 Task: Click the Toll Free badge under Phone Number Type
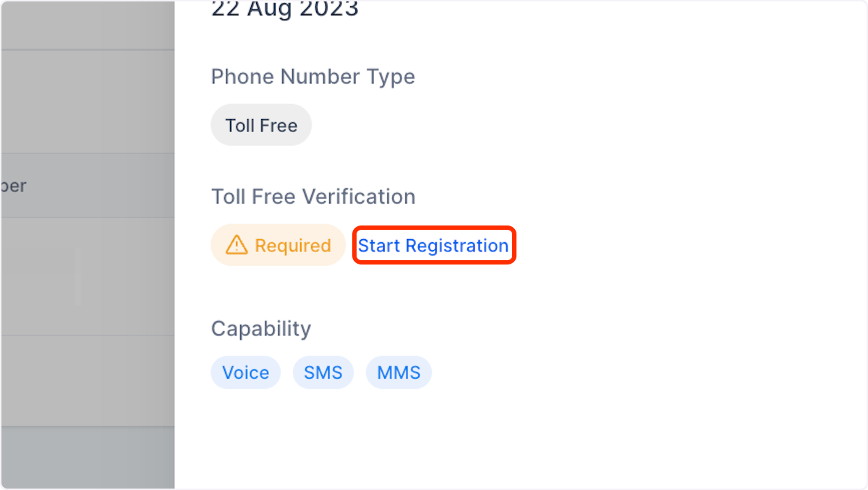(260, 125)
